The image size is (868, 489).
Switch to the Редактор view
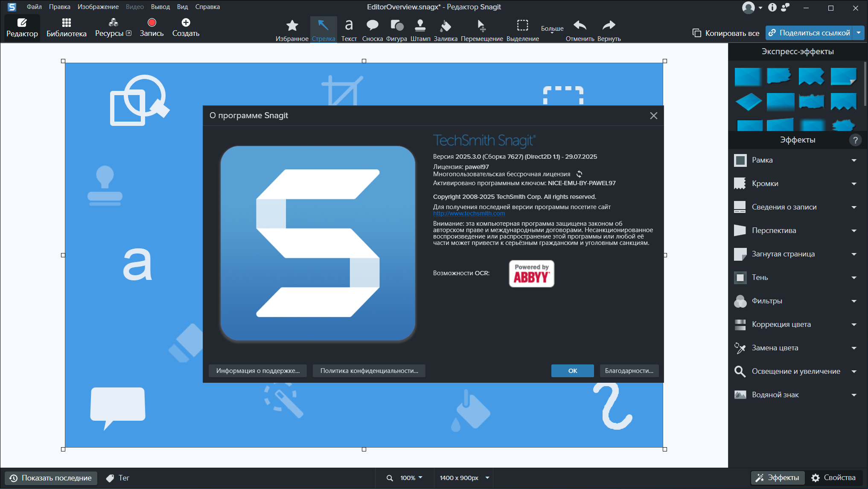click(x=22, y=27)
